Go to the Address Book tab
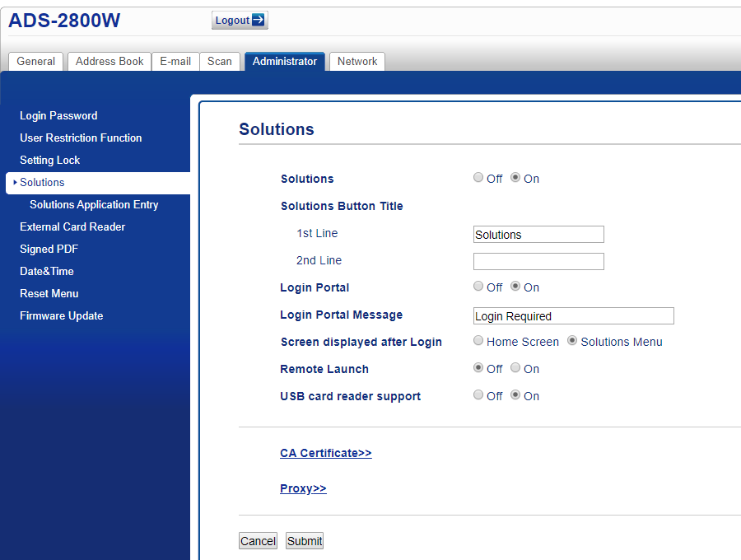 pos(109,61)
